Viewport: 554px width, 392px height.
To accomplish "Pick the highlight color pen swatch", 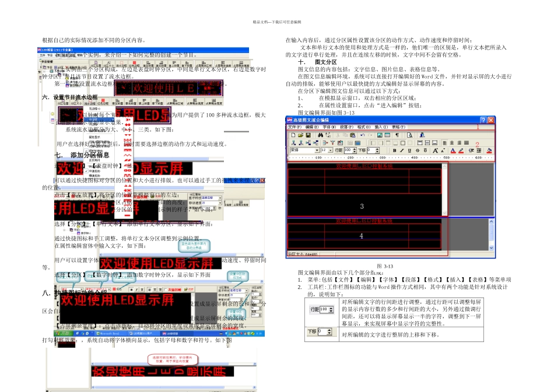I will 461,150.
